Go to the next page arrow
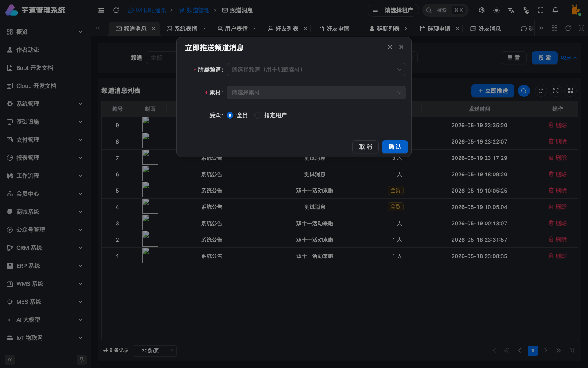 (x=546, y=350)
